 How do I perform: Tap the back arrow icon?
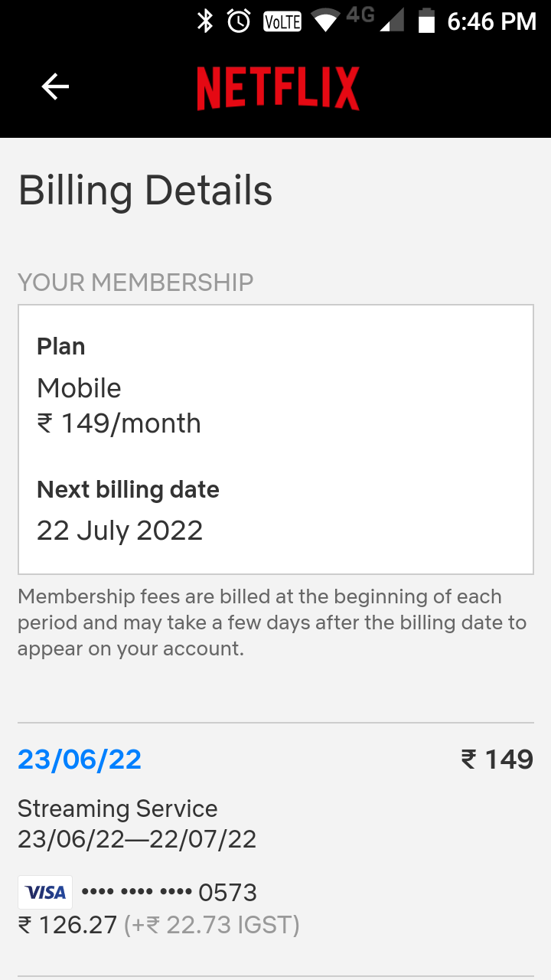[55, 87]
